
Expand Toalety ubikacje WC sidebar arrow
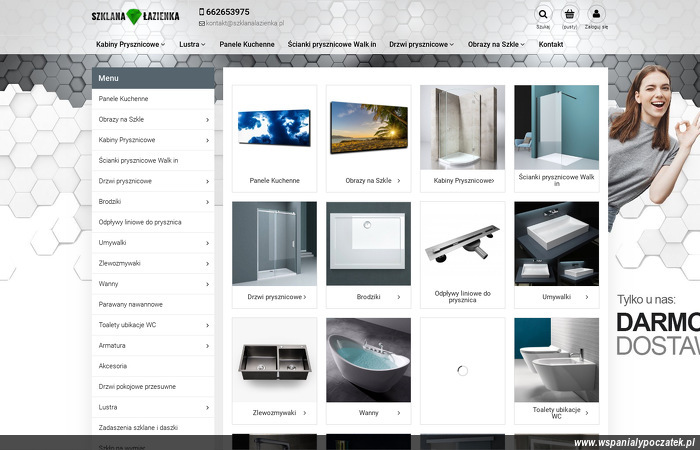click(x=207, y=325)
